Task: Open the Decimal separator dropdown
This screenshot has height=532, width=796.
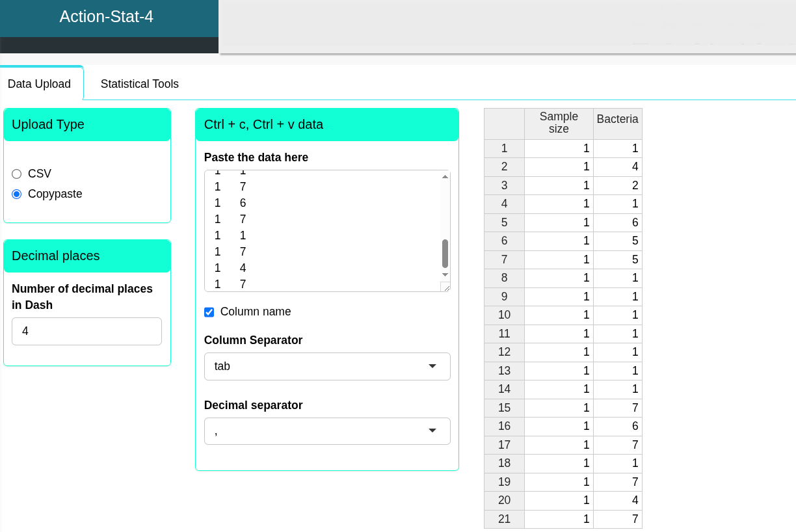Action: [327, 431]
